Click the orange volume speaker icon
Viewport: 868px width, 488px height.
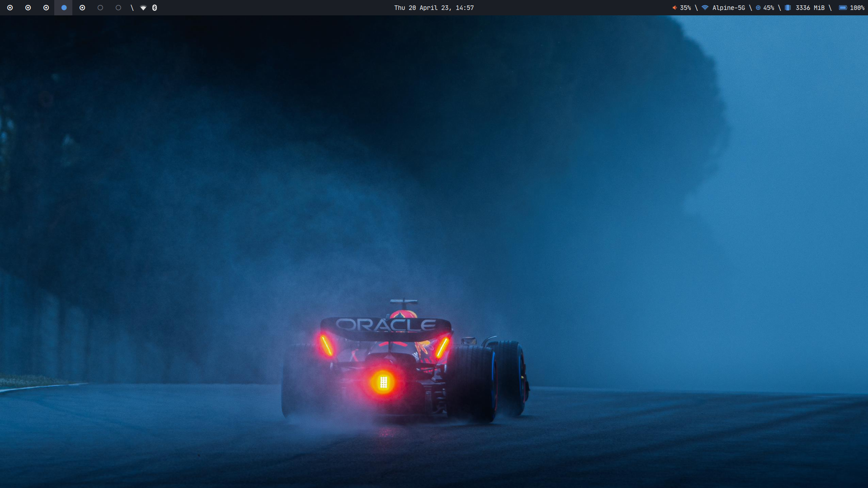[675, 8]
